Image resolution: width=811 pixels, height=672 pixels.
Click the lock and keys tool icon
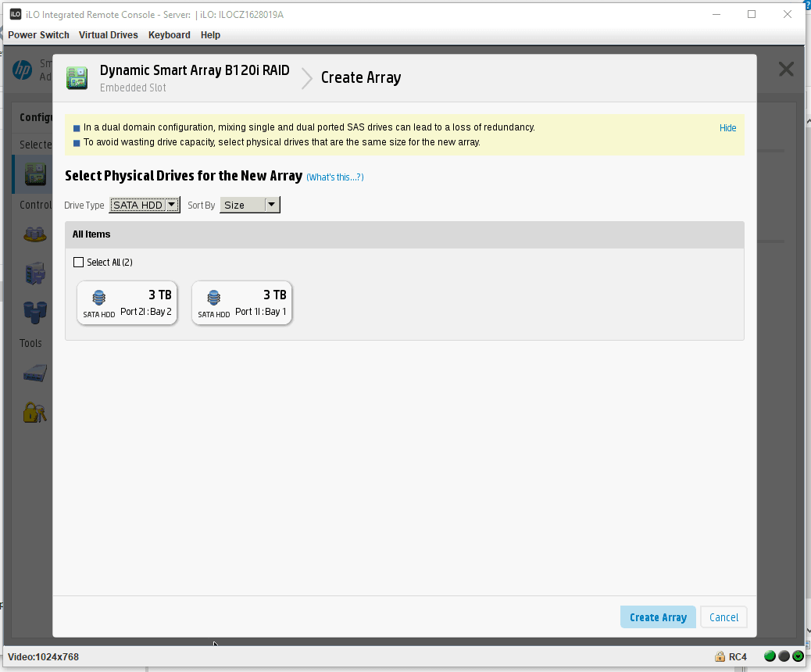pyautogui.click(x=34, y=411)
